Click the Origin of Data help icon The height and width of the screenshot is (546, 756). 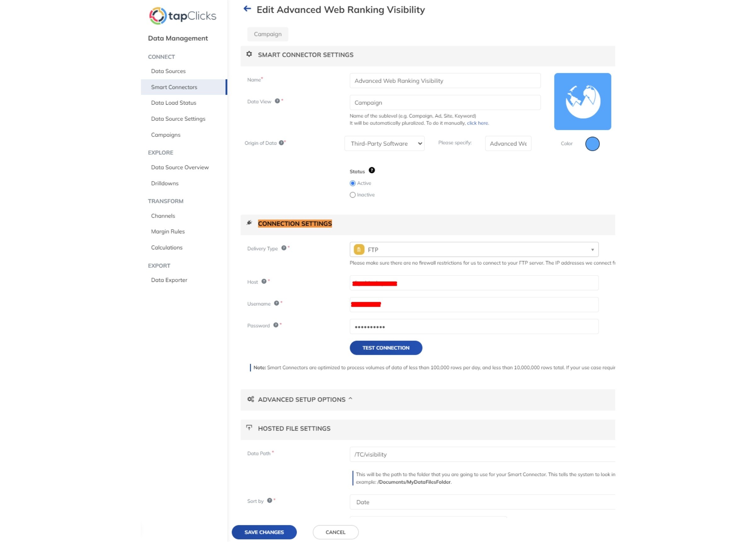281,143
